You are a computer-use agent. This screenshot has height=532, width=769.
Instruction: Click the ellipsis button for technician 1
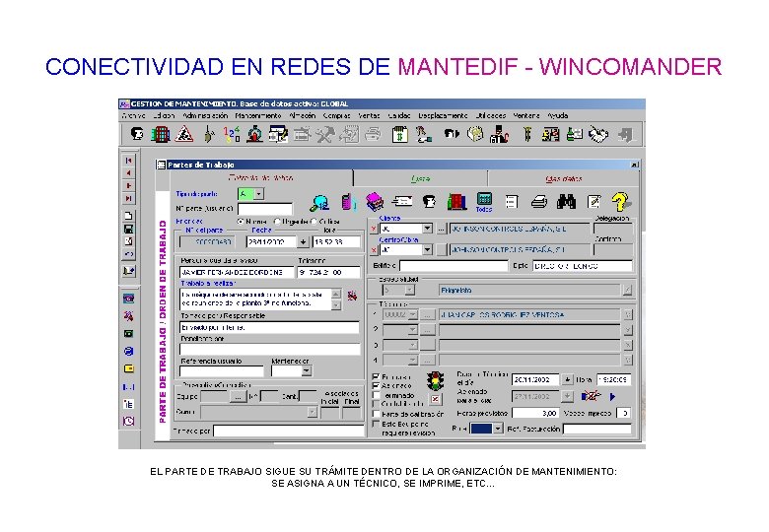[x=428, y=314]
